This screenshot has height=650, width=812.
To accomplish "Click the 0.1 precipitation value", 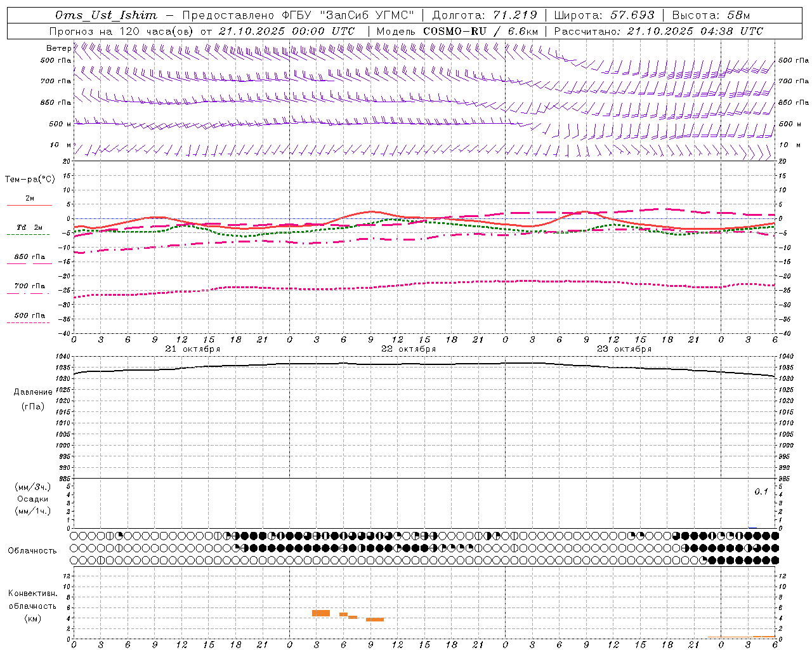I will click(761, 492).
